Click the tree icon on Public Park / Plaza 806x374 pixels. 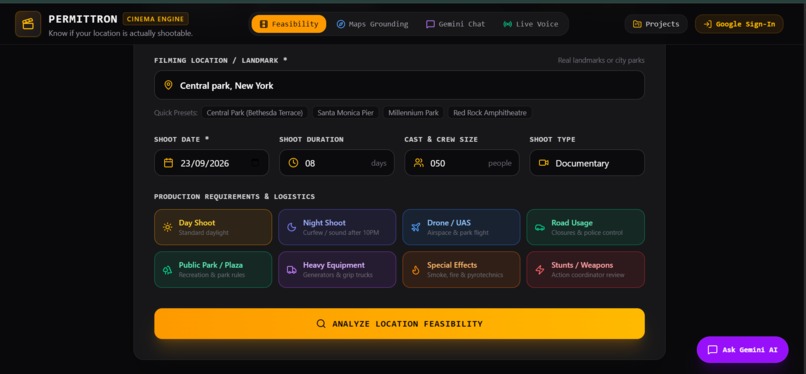tap(168, 270)
